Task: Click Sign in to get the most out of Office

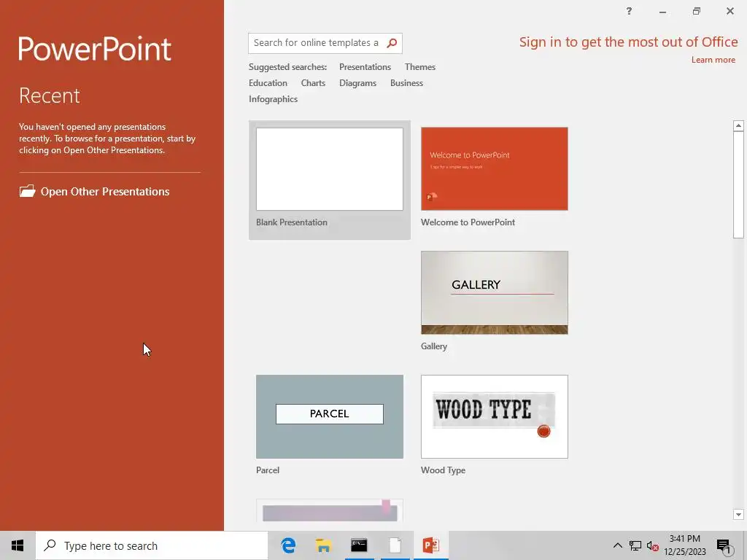Action: click(628, 42)
